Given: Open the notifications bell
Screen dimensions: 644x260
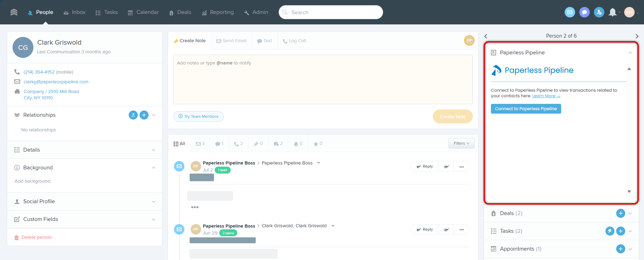Looking at the screenshot, I should click(x=613, y=12).
